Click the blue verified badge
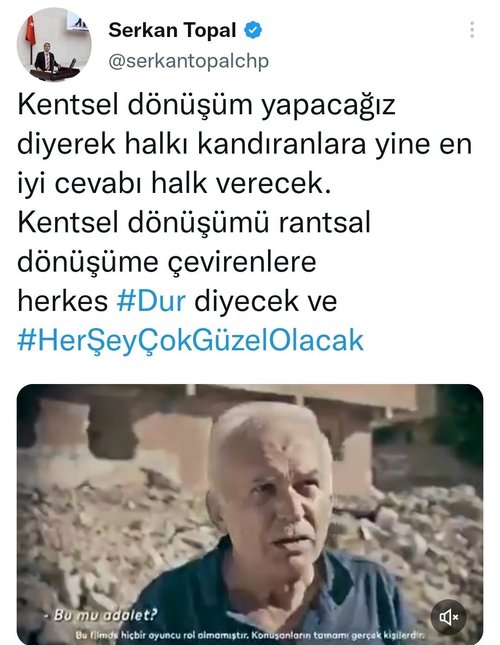Screen dimensions: 500x645 (x=253, y=30)
